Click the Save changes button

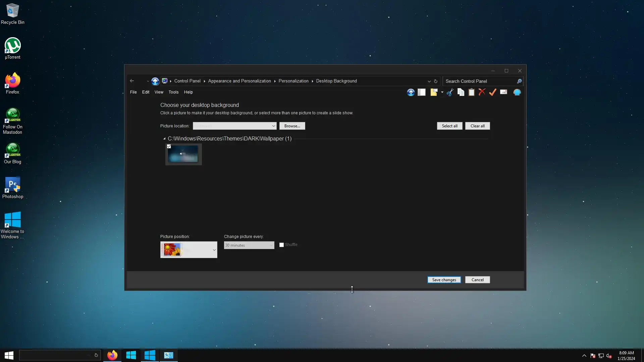(444, 280)
